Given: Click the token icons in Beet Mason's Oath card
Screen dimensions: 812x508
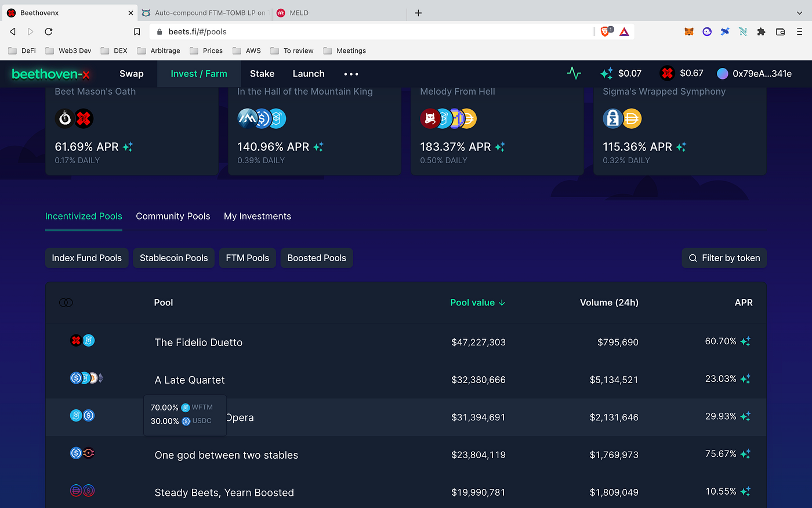Looking at the screenshot, I should pos(74,118).
